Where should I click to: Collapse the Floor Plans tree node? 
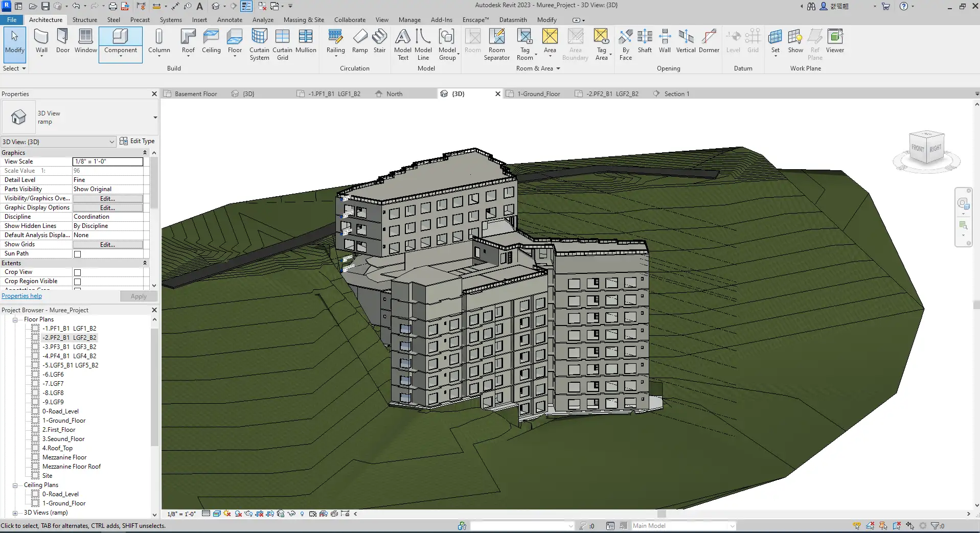point(15,320)
